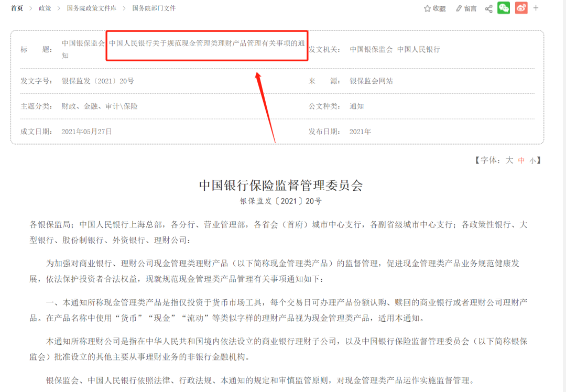Select document number 银保监发〔2021〕20号 in table
The height and width of the screenshot is (392, 566).
[x=98, y=81]
